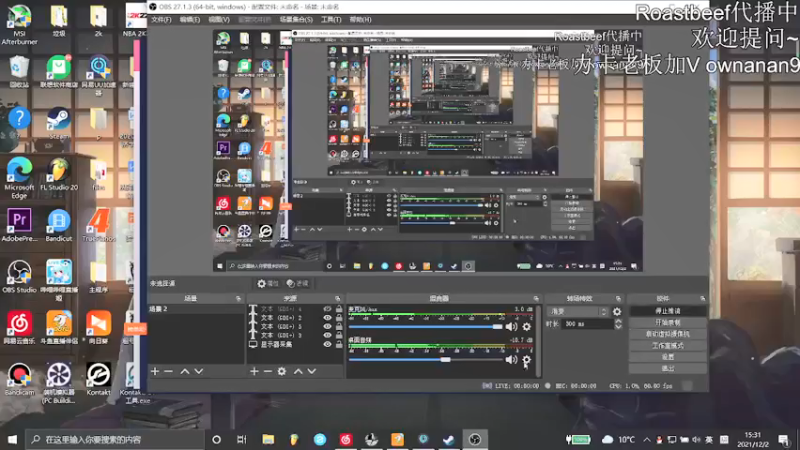Open the Windows Start menu
This screenshot has width=800, height=450.
coord(12,439)
